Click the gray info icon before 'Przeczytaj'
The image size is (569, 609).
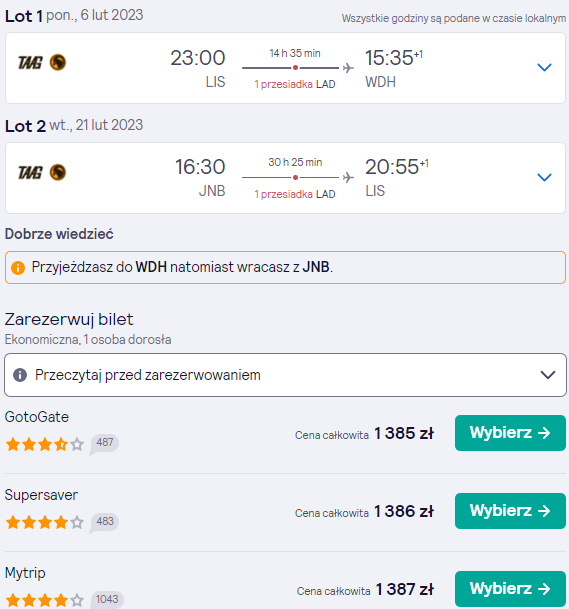[x=20, y=375]
